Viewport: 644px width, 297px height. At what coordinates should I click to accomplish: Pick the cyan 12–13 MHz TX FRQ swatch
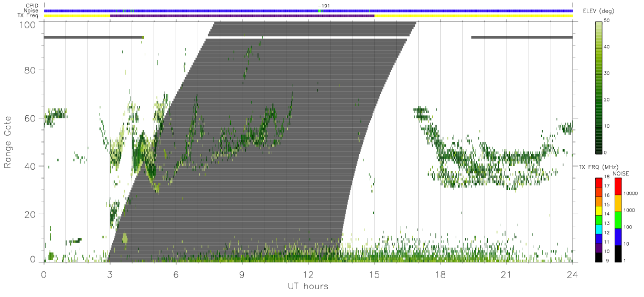[598, 228]
